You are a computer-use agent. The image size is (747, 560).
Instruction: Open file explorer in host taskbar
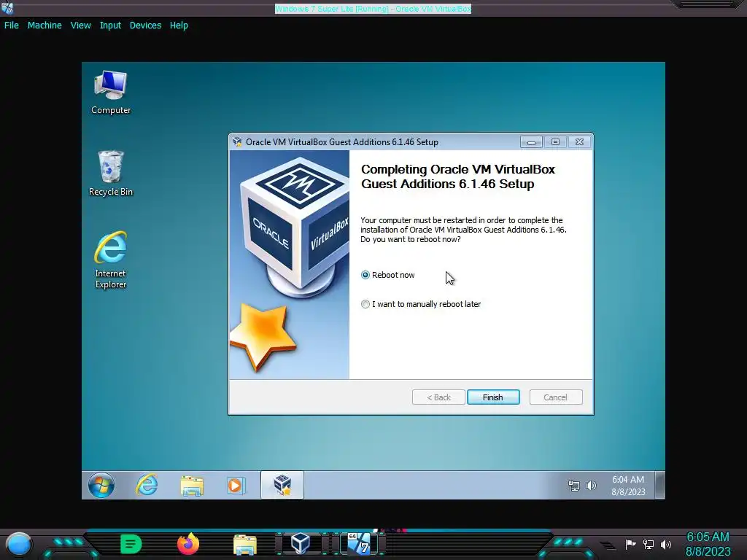(245, 544)
